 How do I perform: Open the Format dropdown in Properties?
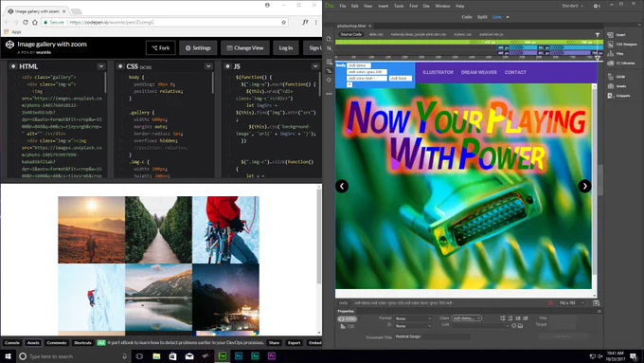(x=413, y=318)
